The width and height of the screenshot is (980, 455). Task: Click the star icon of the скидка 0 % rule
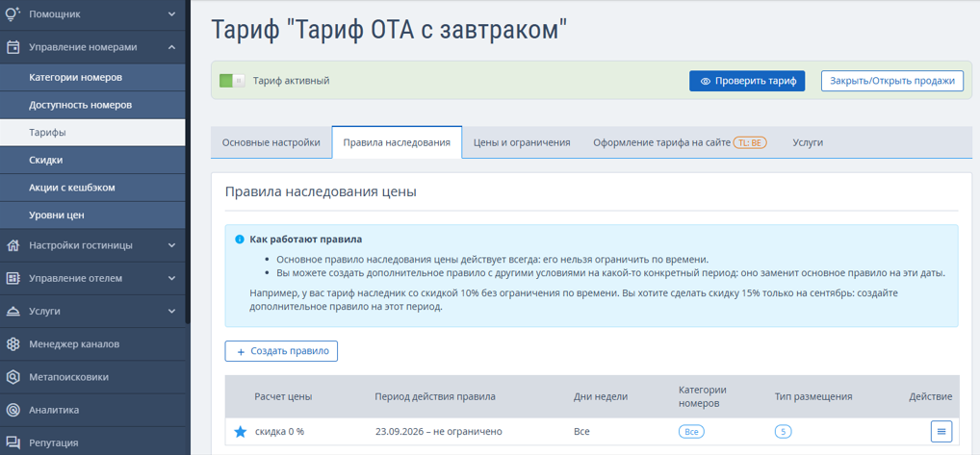coord(240,432)
